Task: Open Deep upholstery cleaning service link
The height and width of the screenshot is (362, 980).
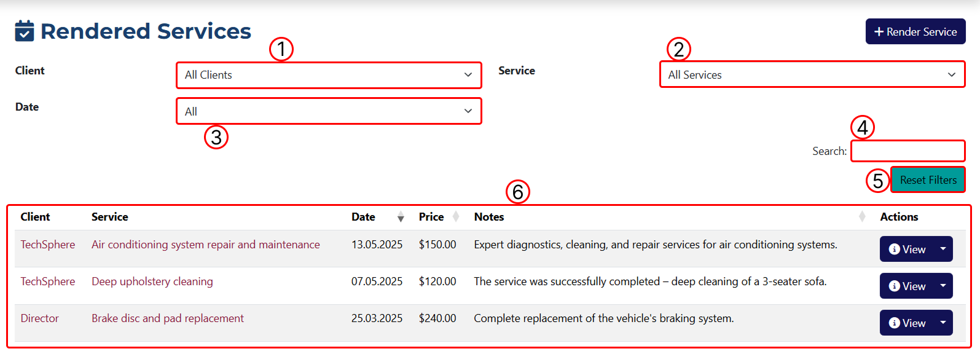Action: pyautogui.click(x=152, y=281)
